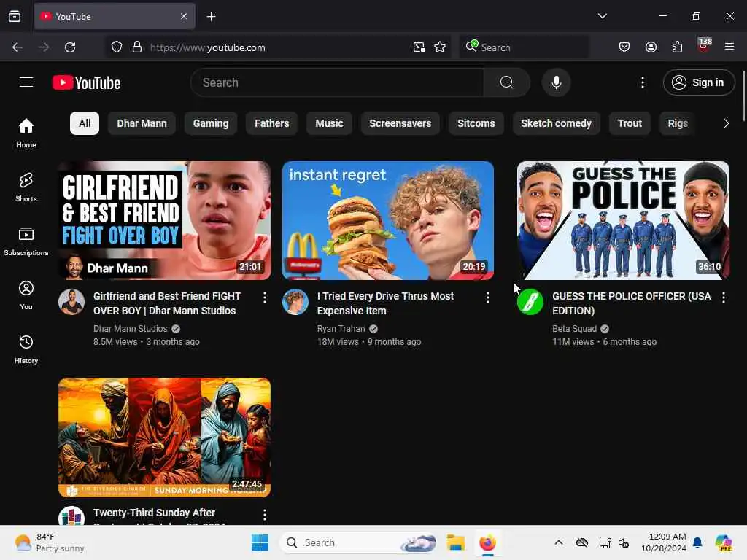Viewport: 747px width, 560px height.
Task: Open YouTube settings three-dot menu
Action: tap(642, 82)
